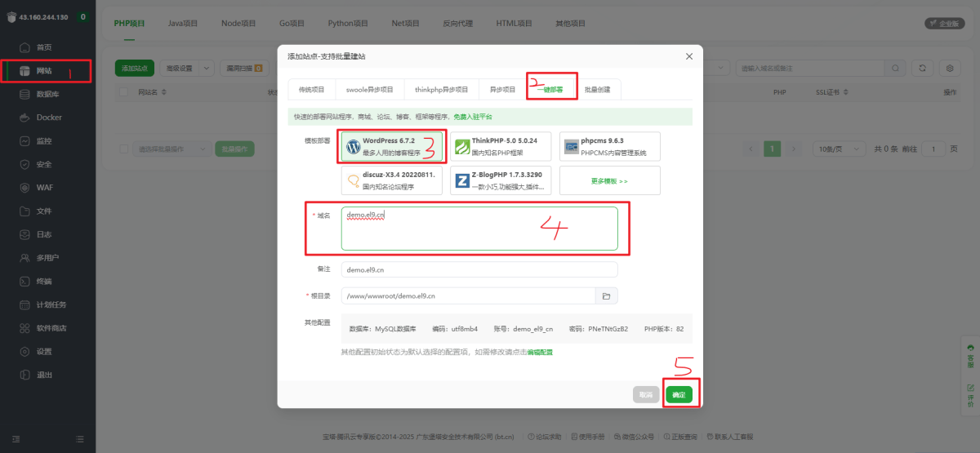Click the 编辑配置 link
The image size is (980, 453).
(539, 352)
